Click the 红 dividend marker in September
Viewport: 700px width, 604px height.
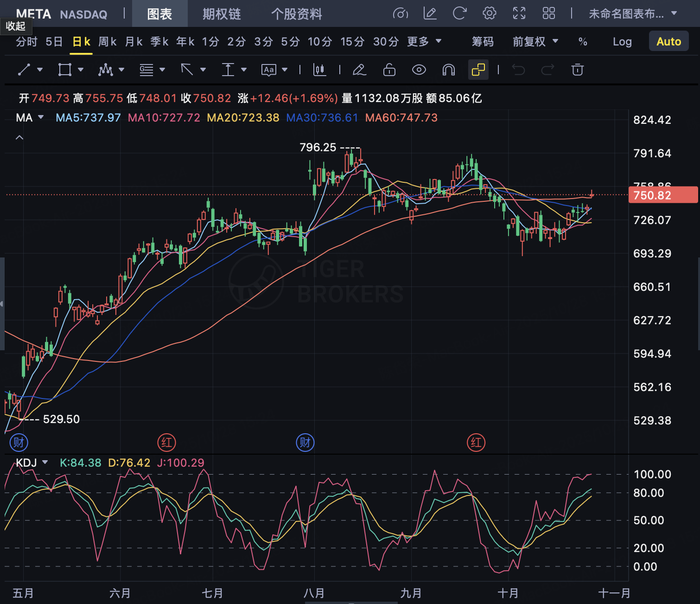476,443
